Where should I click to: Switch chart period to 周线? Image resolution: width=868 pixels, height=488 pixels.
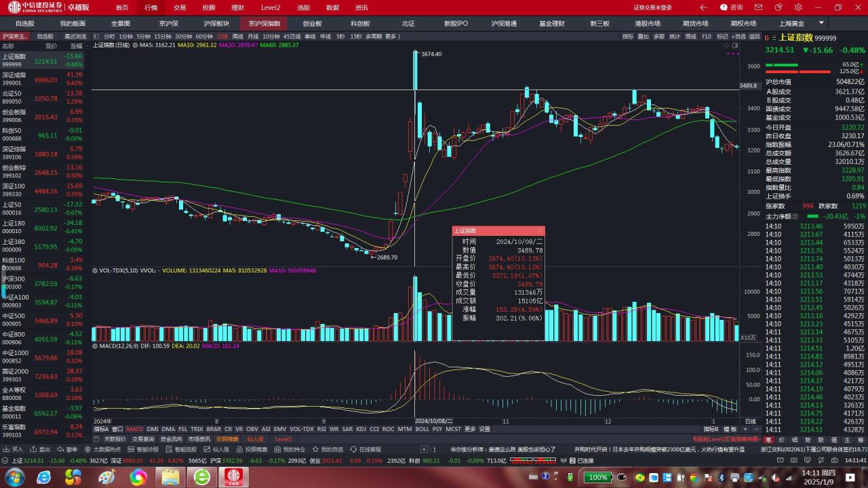point(237,36)
